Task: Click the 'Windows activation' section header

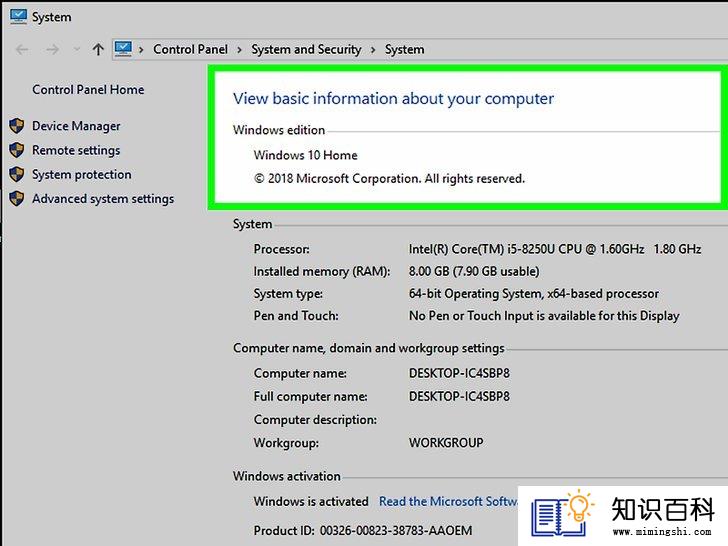Action: [x=287, y=476]
